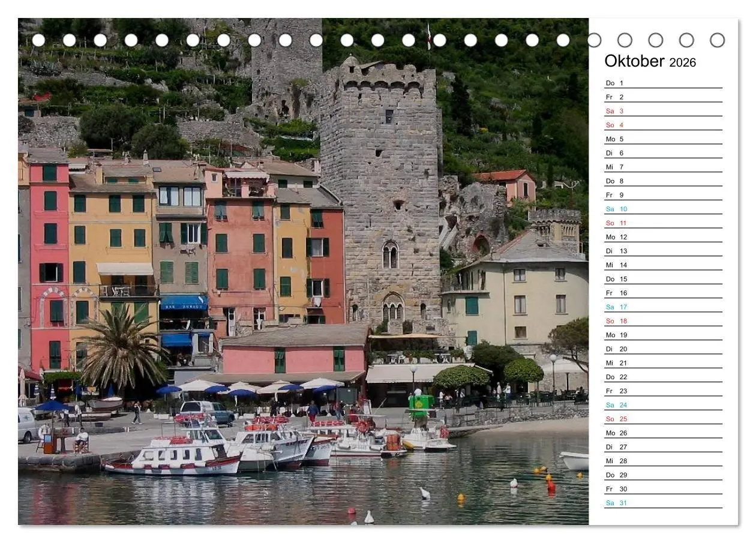The width and height of the screenshot is (756, 543).
Task: Select the row 'Mo 26'
Action: point(663,433)
